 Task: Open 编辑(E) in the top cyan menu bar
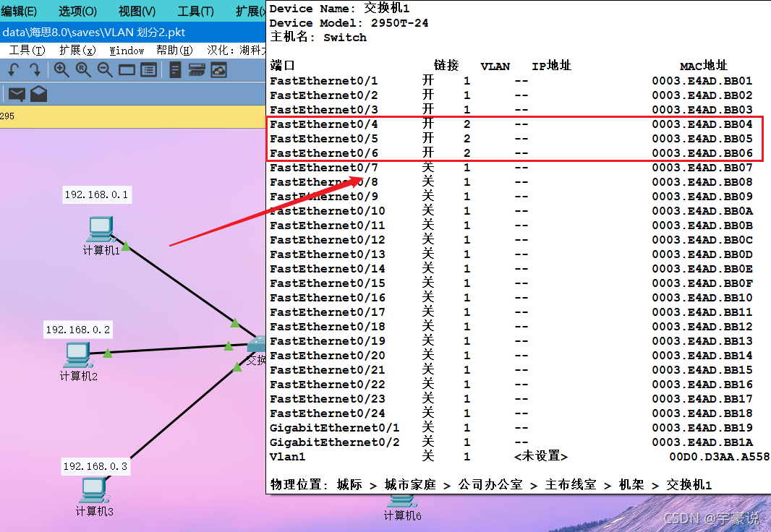click(19, 11)
